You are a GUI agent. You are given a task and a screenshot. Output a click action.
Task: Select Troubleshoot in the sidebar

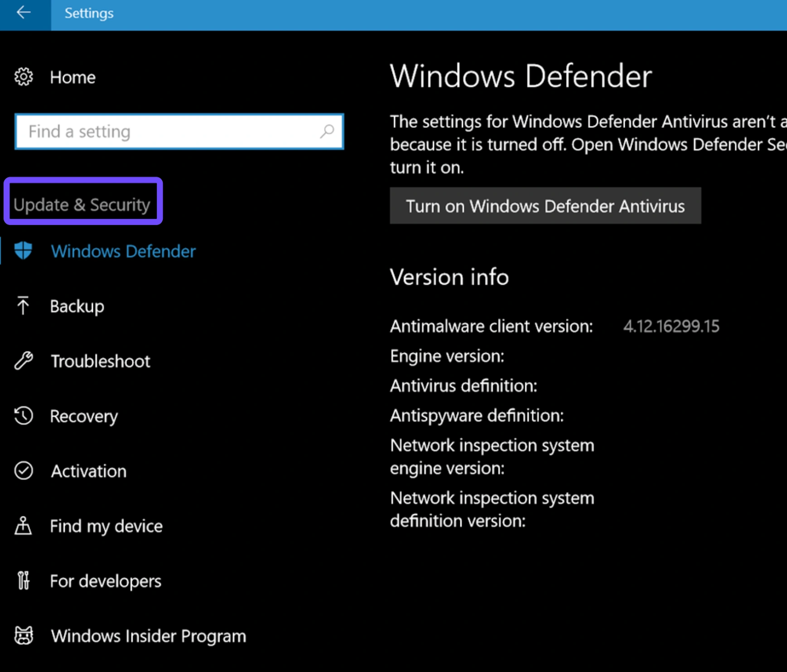(x=100, y=362)
